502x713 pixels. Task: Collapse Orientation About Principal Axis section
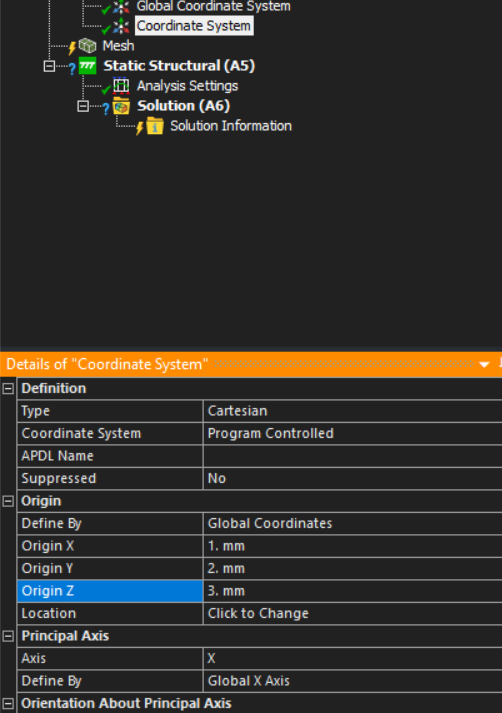click(8, 703)
